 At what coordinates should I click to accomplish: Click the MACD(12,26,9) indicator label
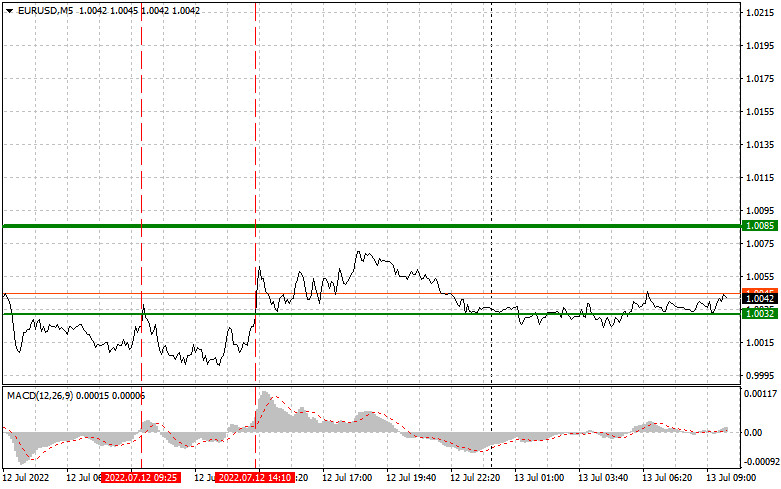[40, 395]
